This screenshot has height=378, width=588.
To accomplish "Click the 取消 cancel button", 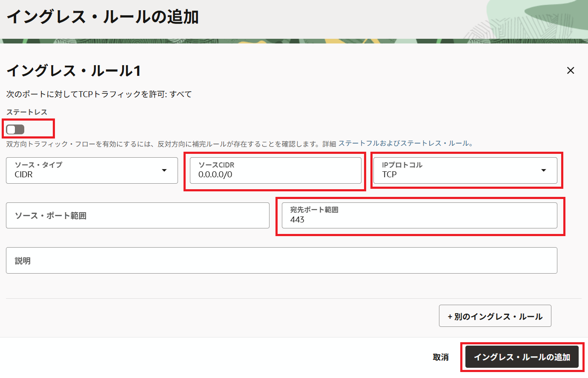I will click(x=441, y=357).
